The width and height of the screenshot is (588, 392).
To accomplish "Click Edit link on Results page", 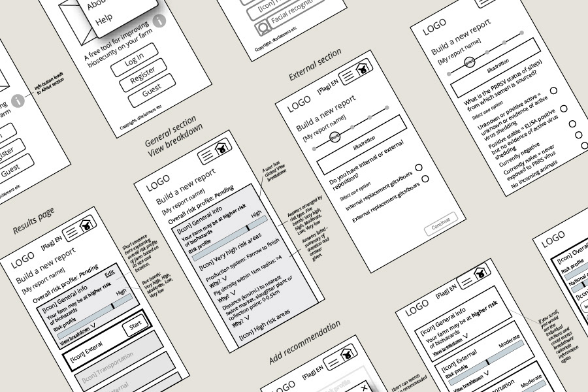I will pyautogui.click(x=110, y=274).
